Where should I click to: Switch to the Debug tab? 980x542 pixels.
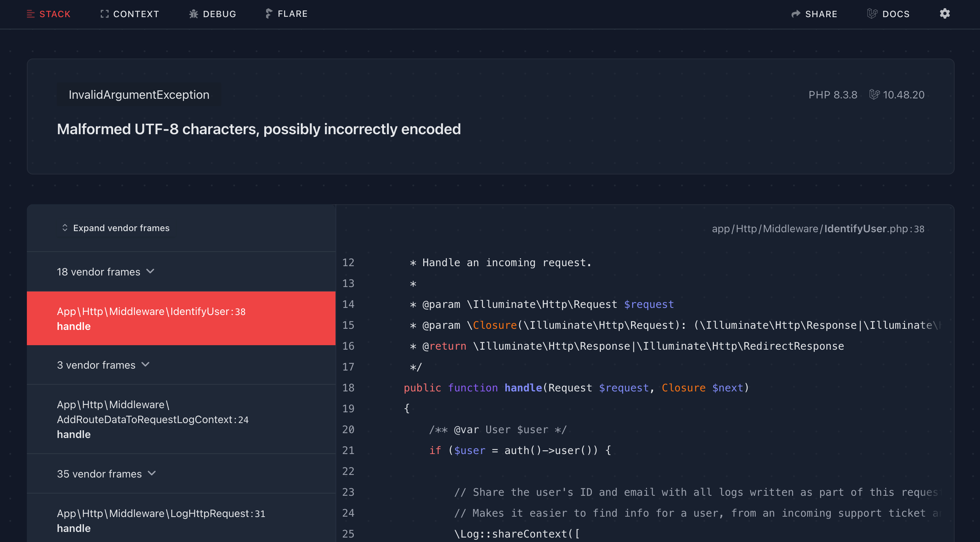coord(219,14)
